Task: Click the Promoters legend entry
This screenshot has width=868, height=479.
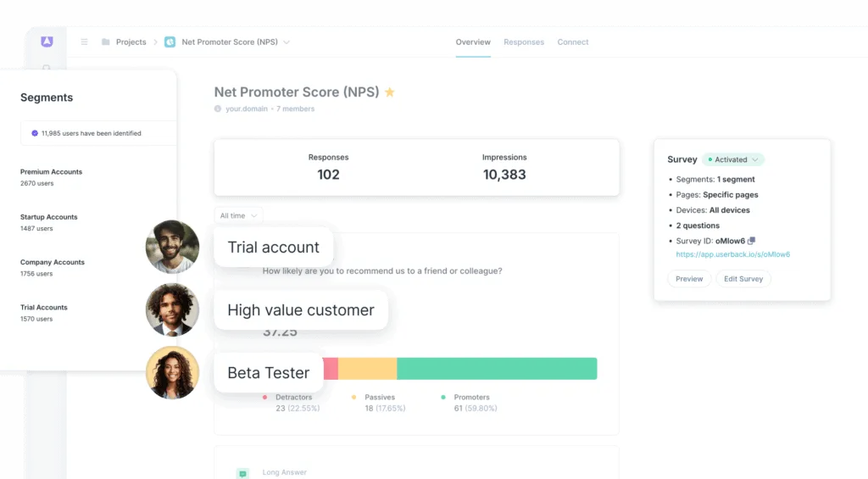Action: (x=470, y=403)
